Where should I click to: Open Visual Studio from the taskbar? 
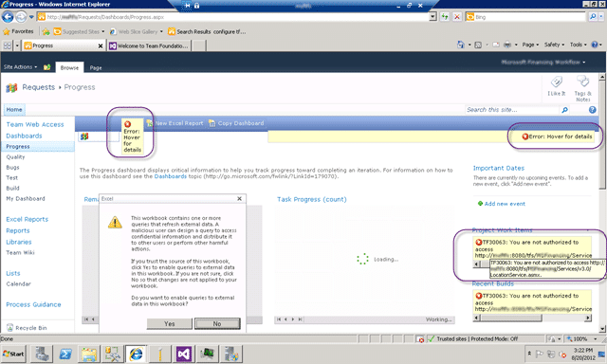184,354
